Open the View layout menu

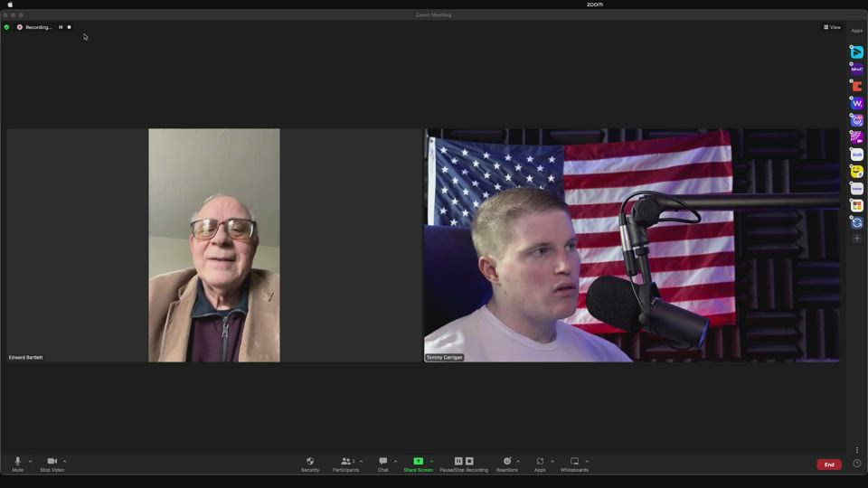pos(832,27)
